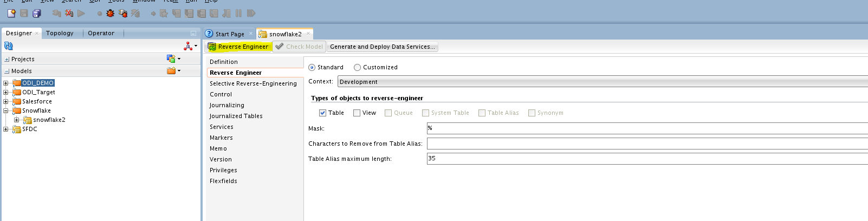The height and width of the screenshot is (221, 868).
Task: Uncheck the Table checkbox
Action: 323,113
